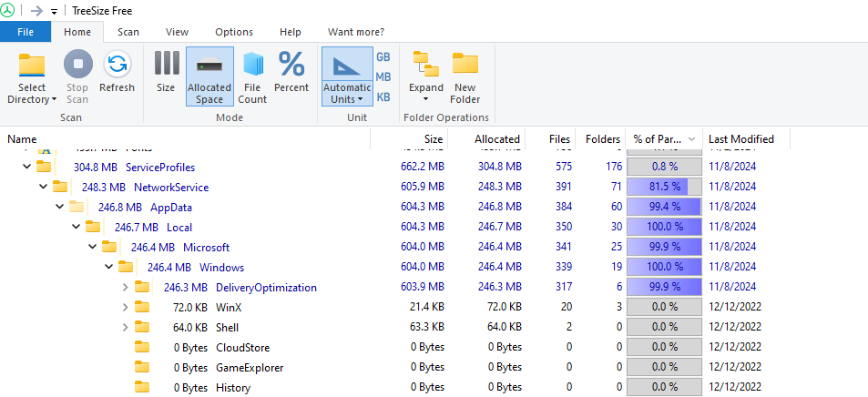Sort by Size column header

(409, 139)
